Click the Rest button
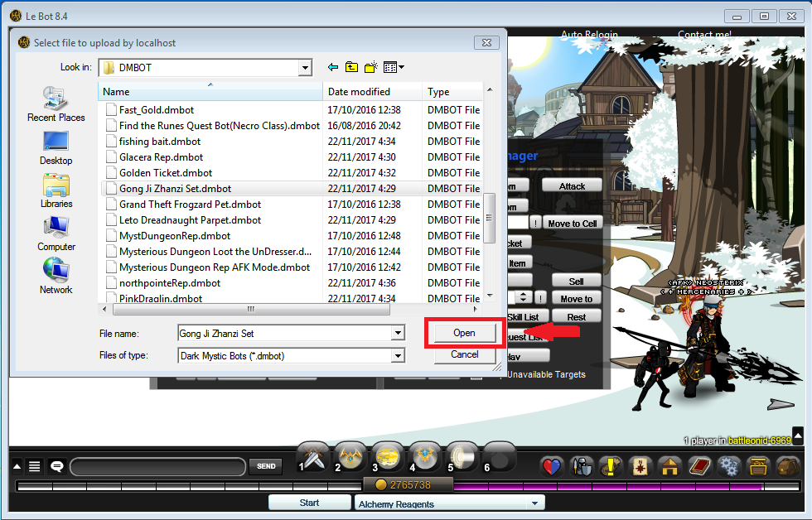Screen dimensions: 812x520 tap(576, 316)
